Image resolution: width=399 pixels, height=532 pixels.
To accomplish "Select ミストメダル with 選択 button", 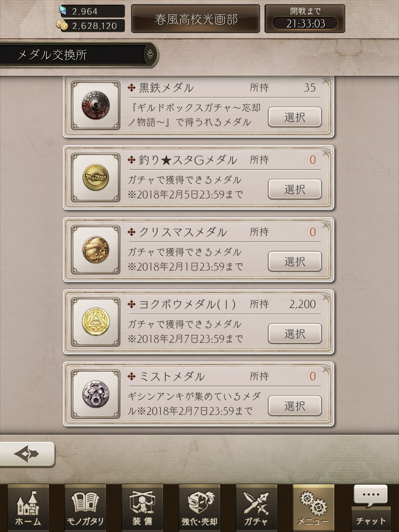I will [x=295, y=406].
